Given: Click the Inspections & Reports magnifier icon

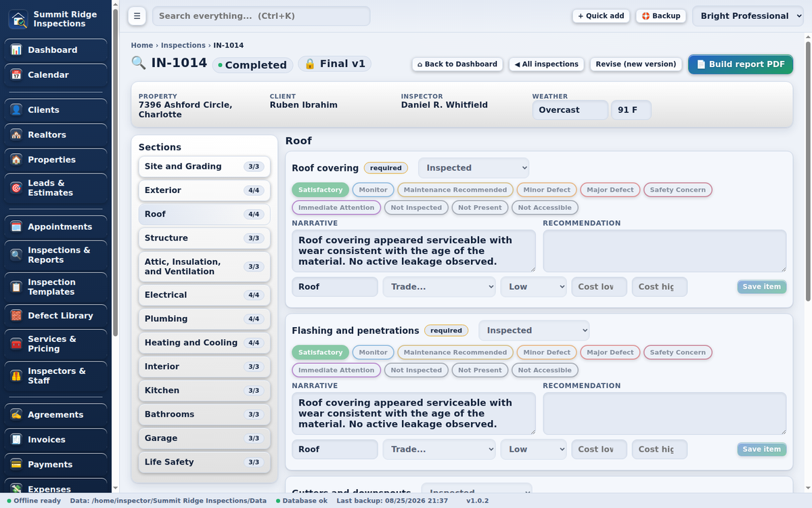Looking at the screenshot, I should [16, 255].
